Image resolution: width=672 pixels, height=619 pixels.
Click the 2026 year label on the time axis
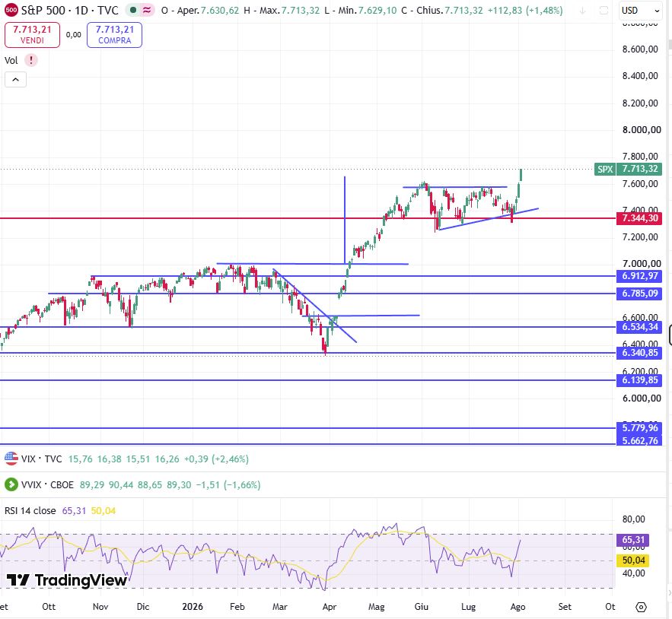click(193, 607)
